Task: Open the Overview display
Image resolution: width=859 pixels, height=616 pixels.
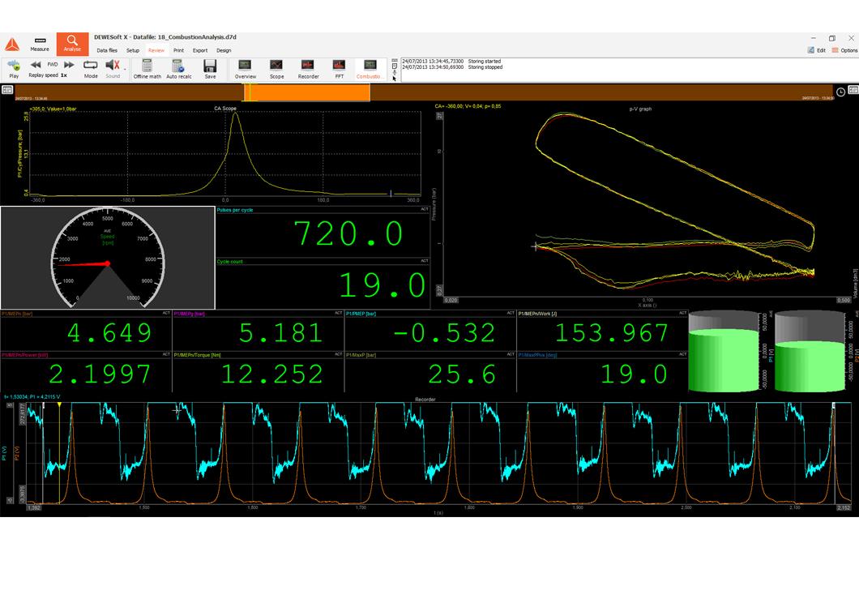Action: pos(245,69)
